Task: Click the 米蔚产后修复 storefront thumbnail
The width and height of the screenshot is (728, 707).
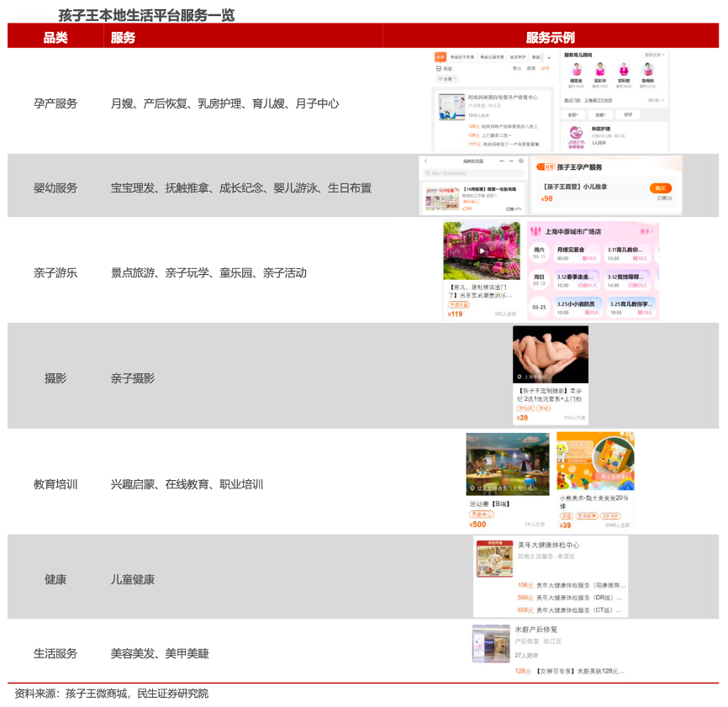Action: tap(491, 643)
